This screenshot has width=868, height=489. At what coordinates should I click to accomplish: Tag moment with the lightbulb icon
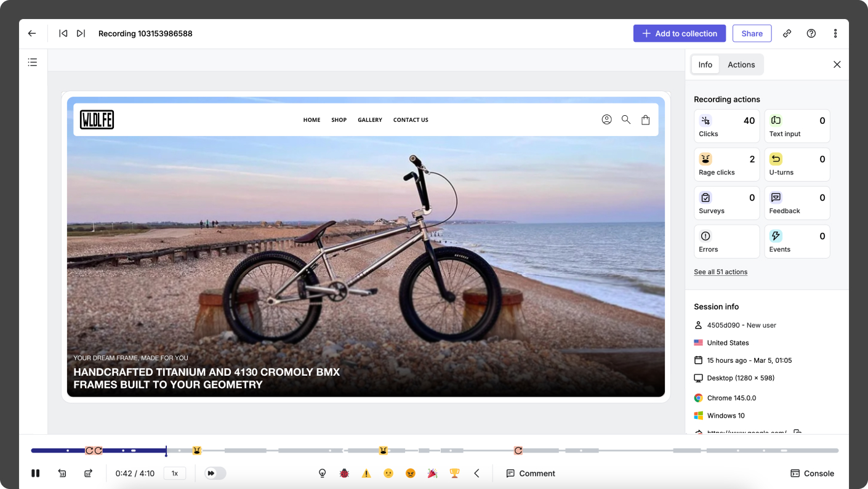coord(322,473)
